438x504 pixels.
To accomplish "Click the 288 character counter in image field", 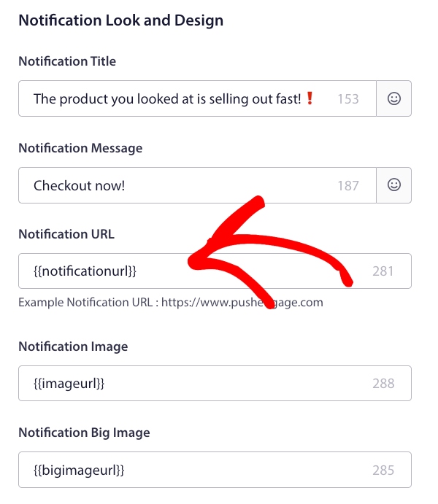I will pyautogui.click(x=383, y=384).
